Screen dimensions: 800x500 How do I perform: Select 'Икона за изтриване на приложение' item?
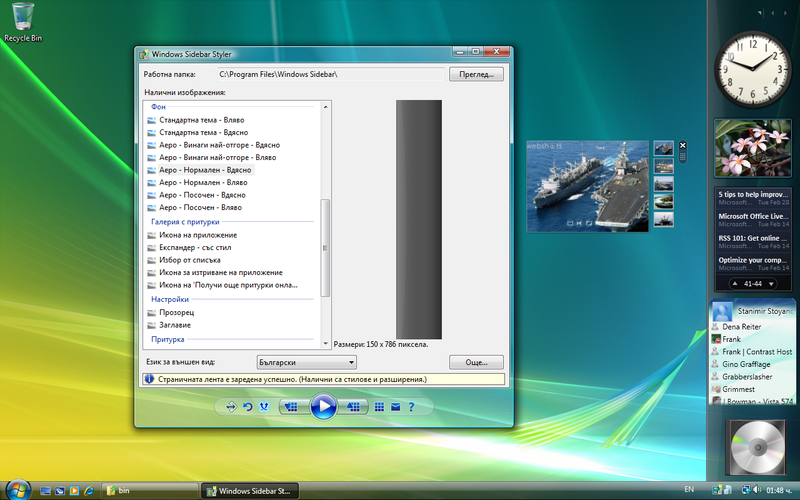[x=220, y=272]
